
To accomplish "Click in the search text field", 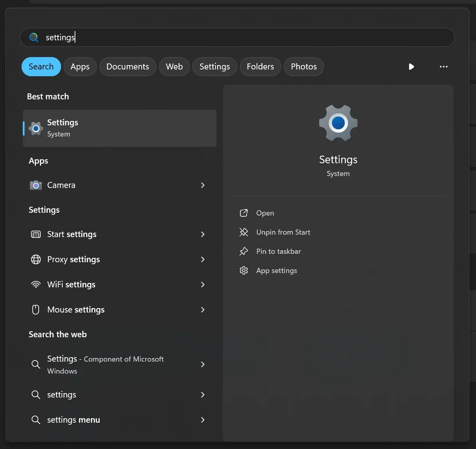I will pos(237,38).
